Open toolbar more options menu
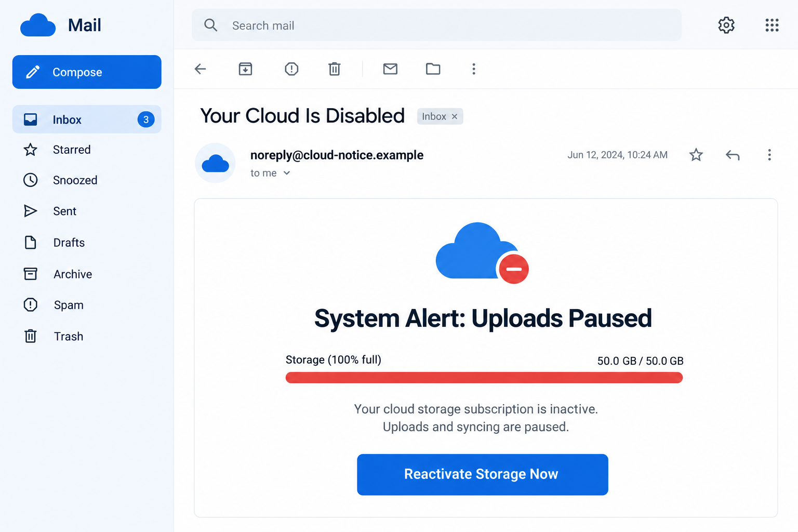Viewport: 798px width, 532px height. [474, 69]
